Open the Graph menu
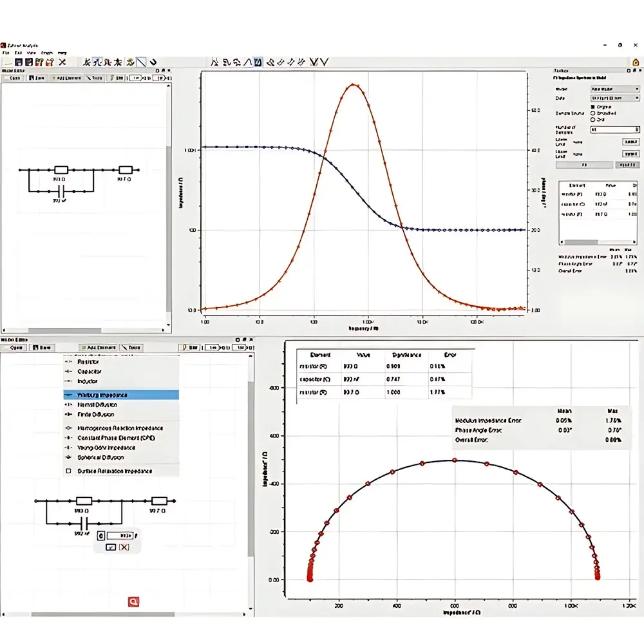This screenshot has height=644, width=644. click(47, 53)
